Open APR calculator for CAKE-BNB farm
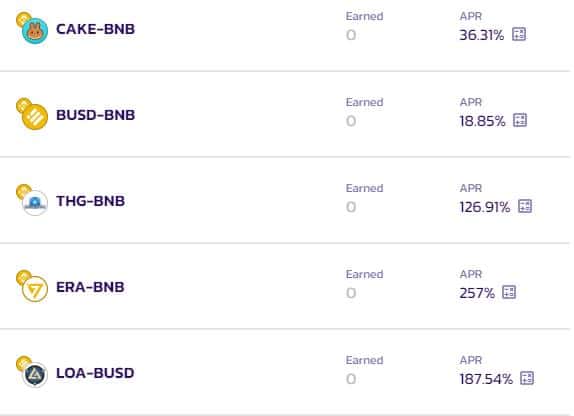This screenshot has height=416, width=574. (x=519, y=34)
